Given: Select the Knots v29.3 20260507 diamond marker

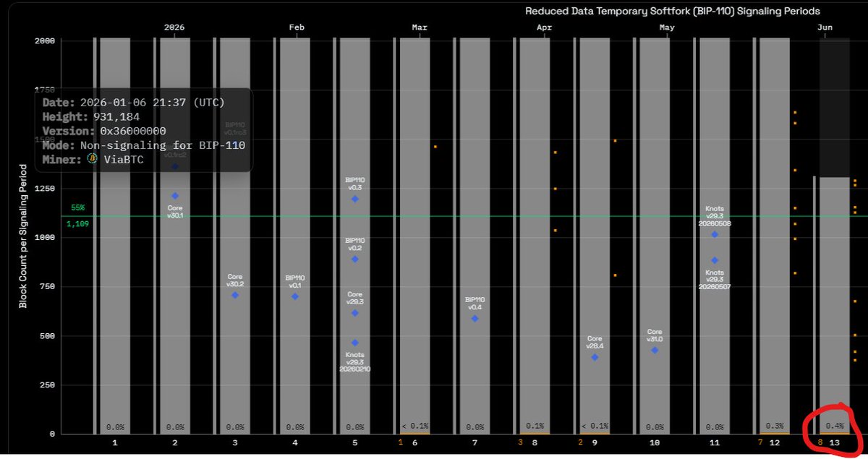Looking at the screenshot, I should (x=715, y=260).
